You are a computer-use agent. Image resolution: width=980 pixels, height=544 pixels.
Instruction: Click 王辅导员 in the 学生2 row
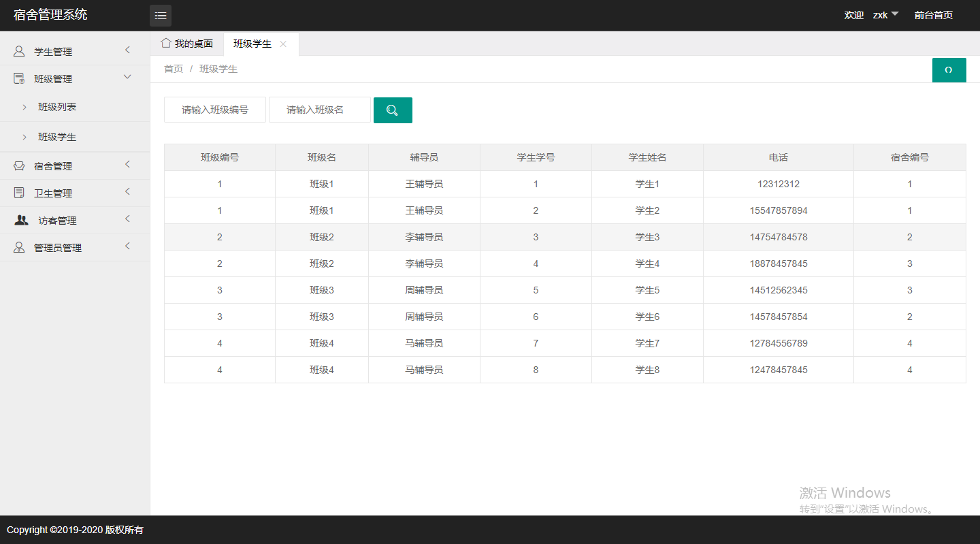[424, 210]
